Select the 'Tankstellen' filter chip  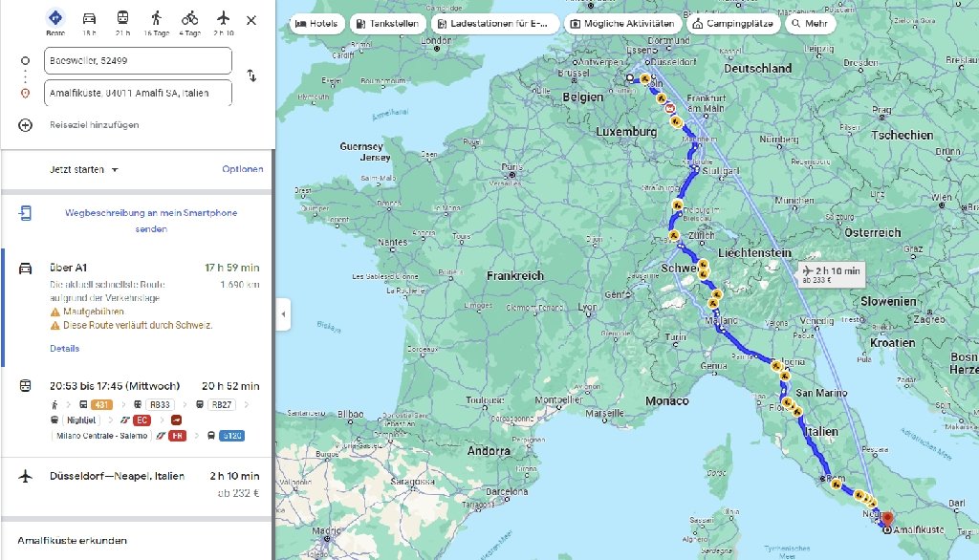pyautogui.click(x=386, y=23)
